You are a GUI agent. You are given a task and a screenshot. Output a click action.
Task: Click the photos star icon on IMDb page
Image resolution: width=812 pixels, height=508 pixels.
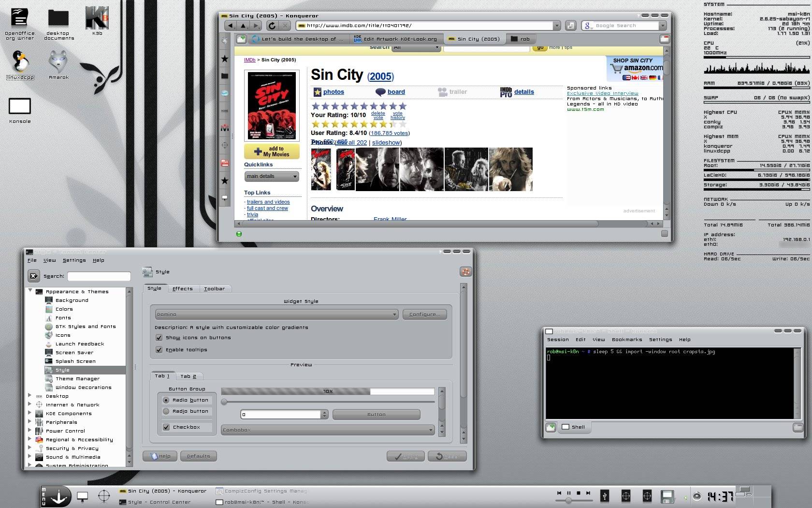pos(318,92)
